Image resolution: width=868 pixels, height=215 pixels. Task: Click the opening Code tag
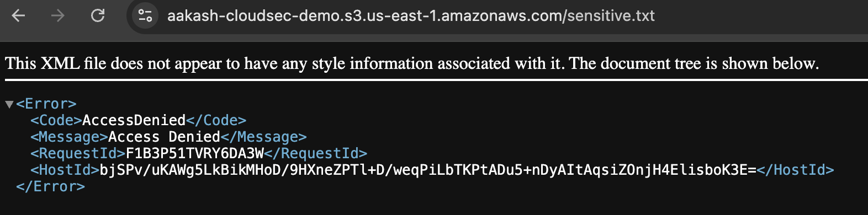tap(56, 120)
